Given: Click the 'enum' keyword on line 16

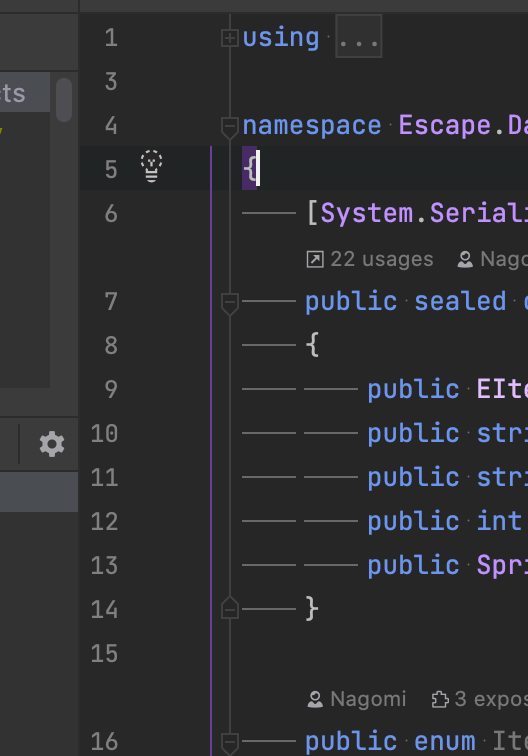Looking at the screenshot, I should click(445, 742).
